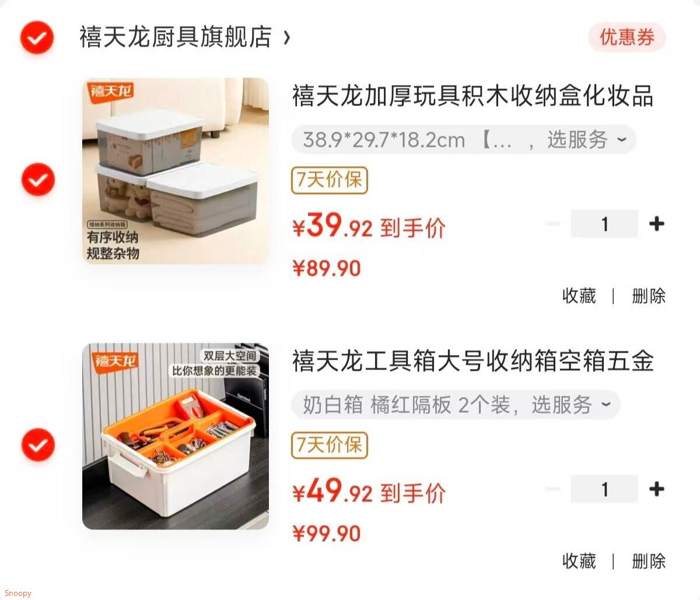Viewport: 700px width, 600px height.
Task: Click the tool box quantity field
Action: point(604,489)
